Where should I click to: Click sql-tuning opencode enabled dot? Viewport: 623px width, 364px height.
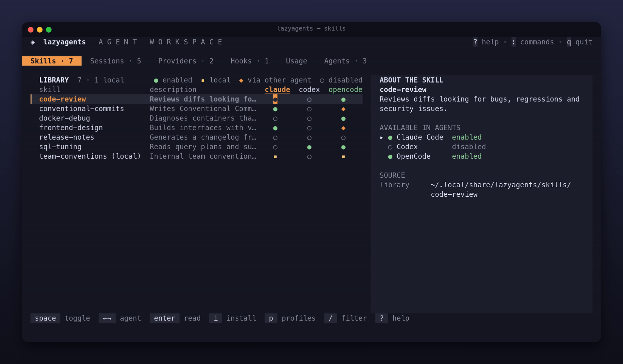[343, 147]
